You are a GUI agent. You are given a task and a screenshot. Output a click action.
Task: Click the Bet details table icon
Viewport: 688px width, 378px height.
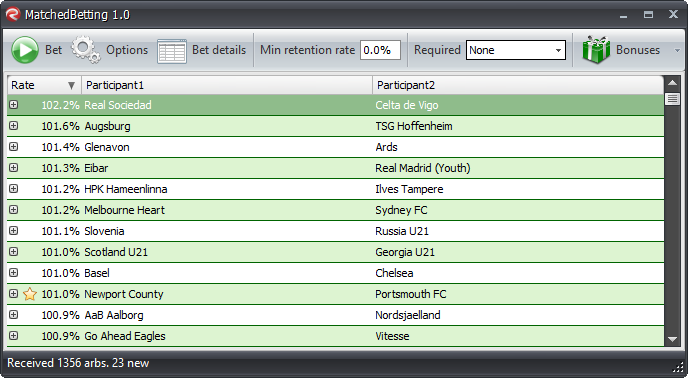click(172, 51)
